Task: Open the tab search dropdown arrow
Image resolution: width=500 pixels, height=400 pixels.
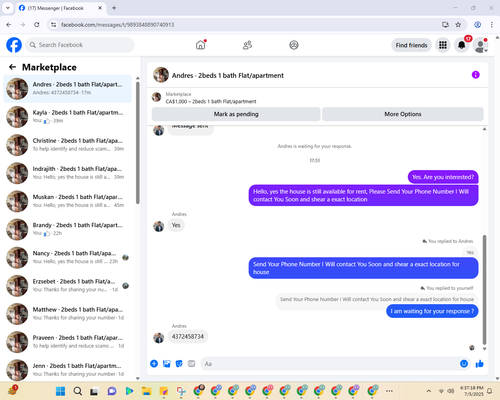Action: click(x=8, y=8)
